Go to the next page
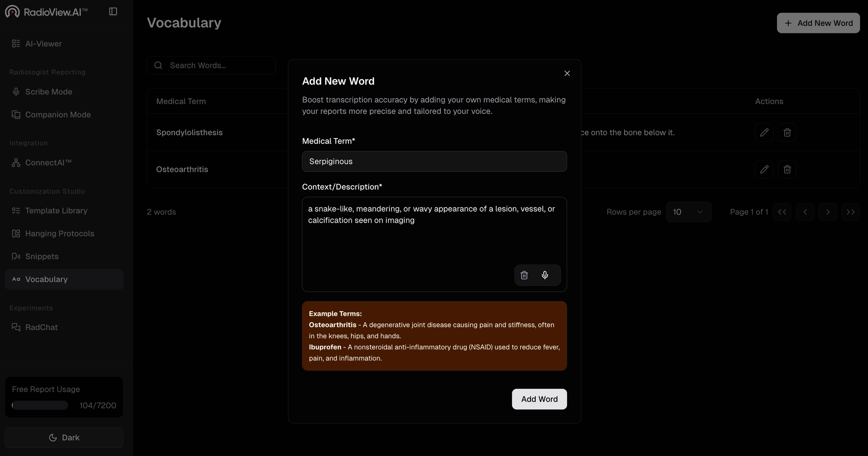868x456 pixels. [x=828, y=212]
